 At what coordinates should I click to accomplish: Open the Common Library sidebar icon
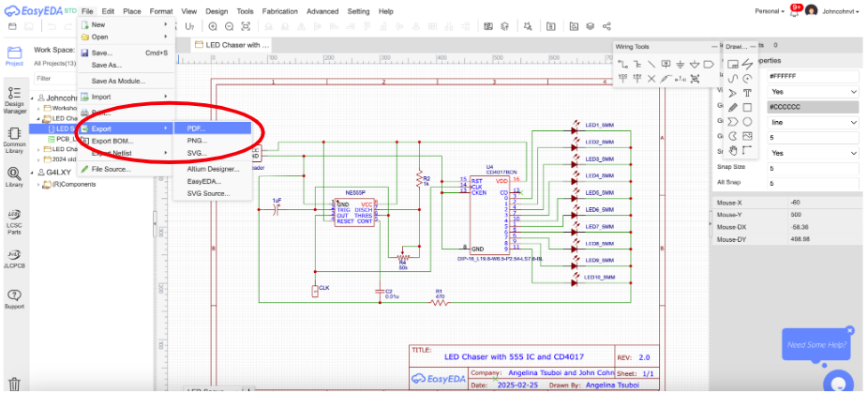point(14,139)
